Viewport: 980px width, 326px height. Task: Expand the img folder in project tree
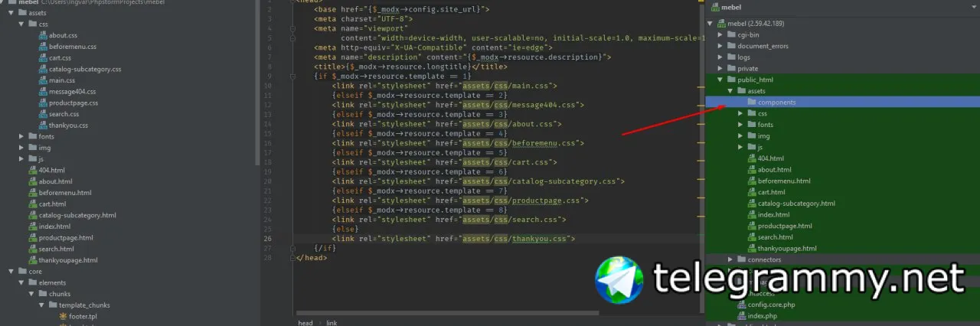(21, 148)
